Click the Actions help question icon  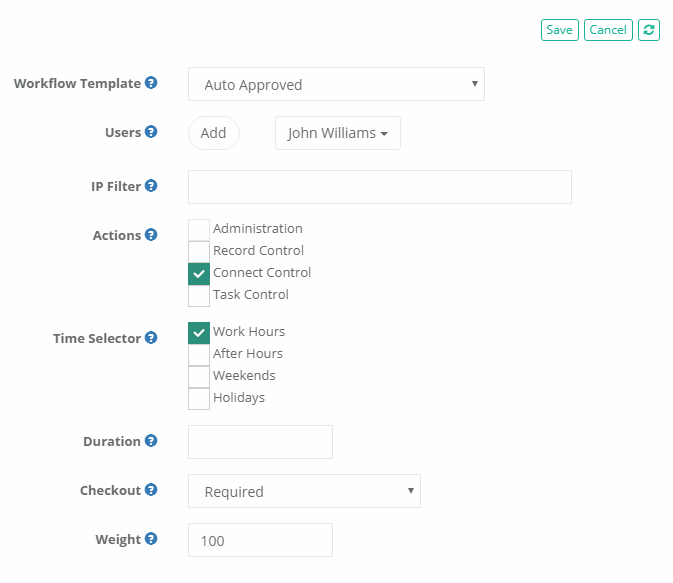[151, 235]
